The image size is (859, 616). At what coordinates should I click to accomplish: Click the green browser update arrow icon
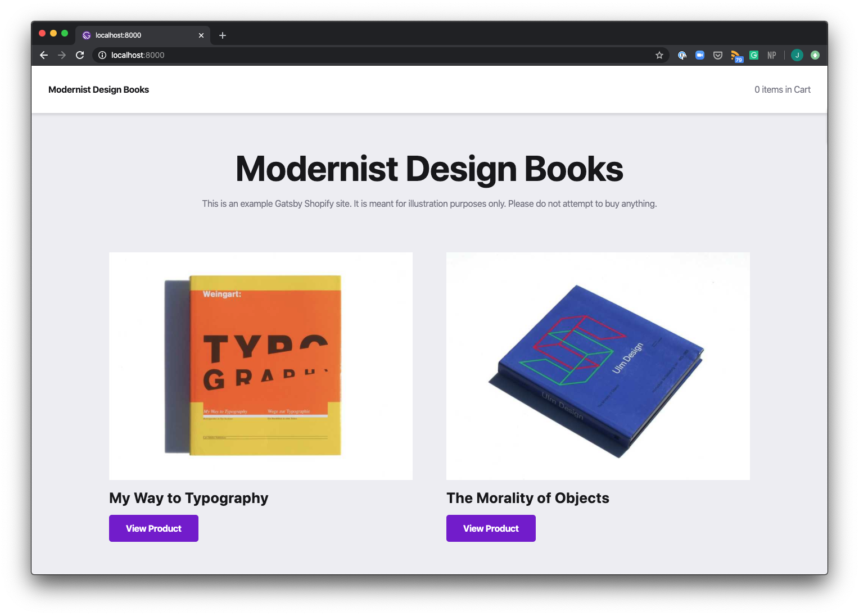(815, 55)
